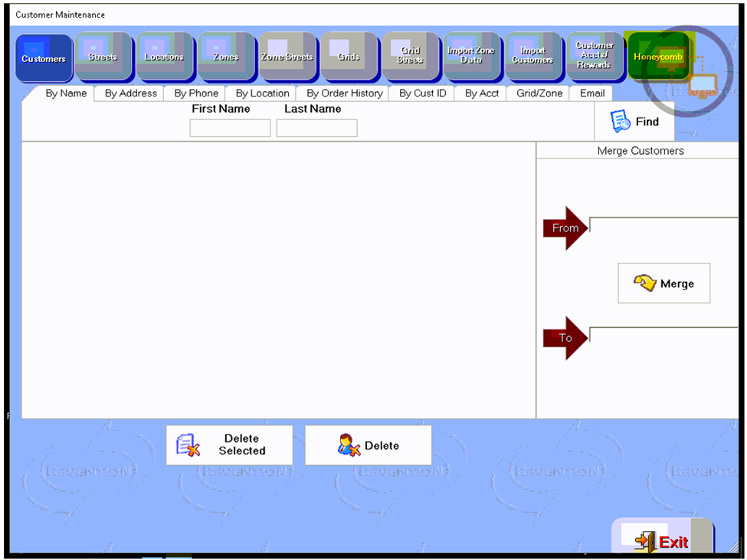Open the Streets maintenance button
747x560 pixels.
(103, 57)
